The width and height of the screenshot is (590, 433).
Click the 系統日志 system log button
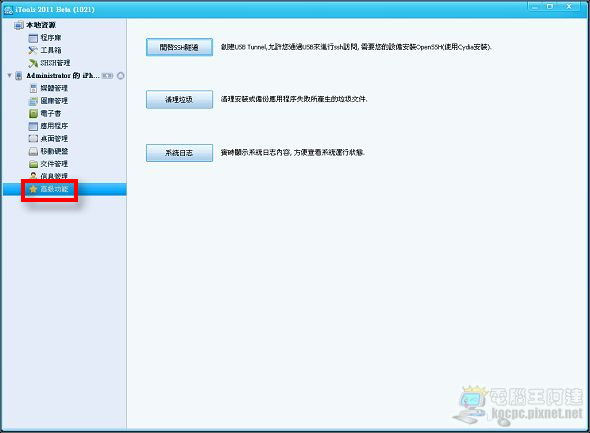[x=179, y=153]
